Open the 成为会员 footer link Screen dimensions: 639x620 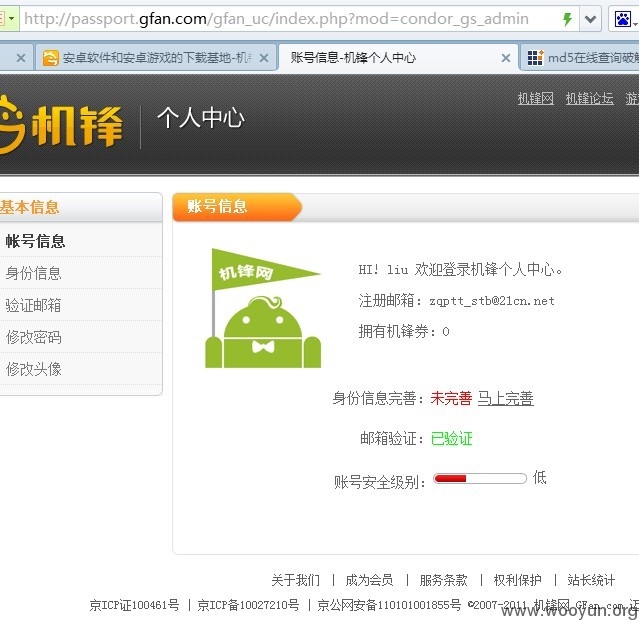coord(369,580)
